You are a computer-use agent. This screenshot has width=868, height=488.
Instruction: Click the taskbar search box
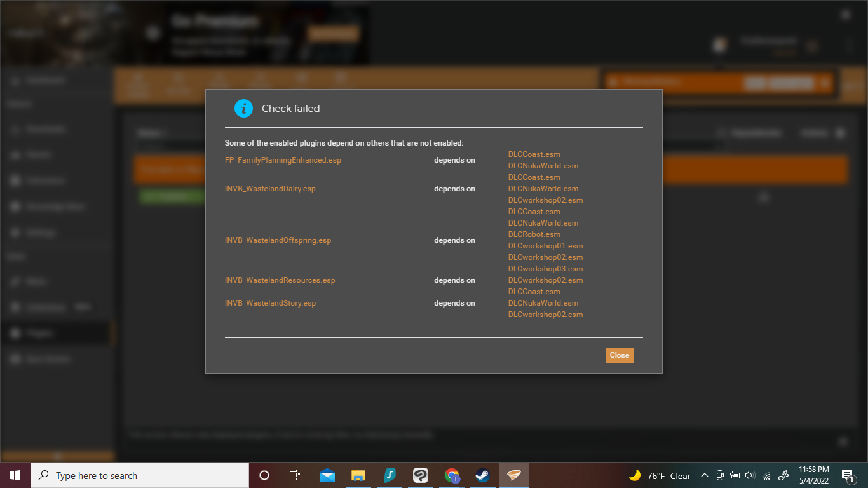point(140,475)
